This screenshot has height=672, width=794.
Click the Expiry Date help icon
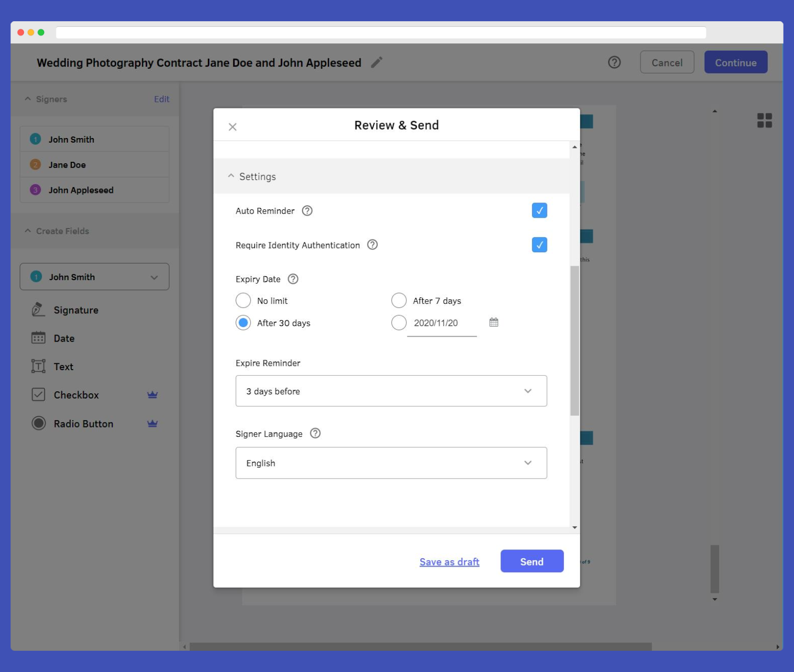pos(293,279)
